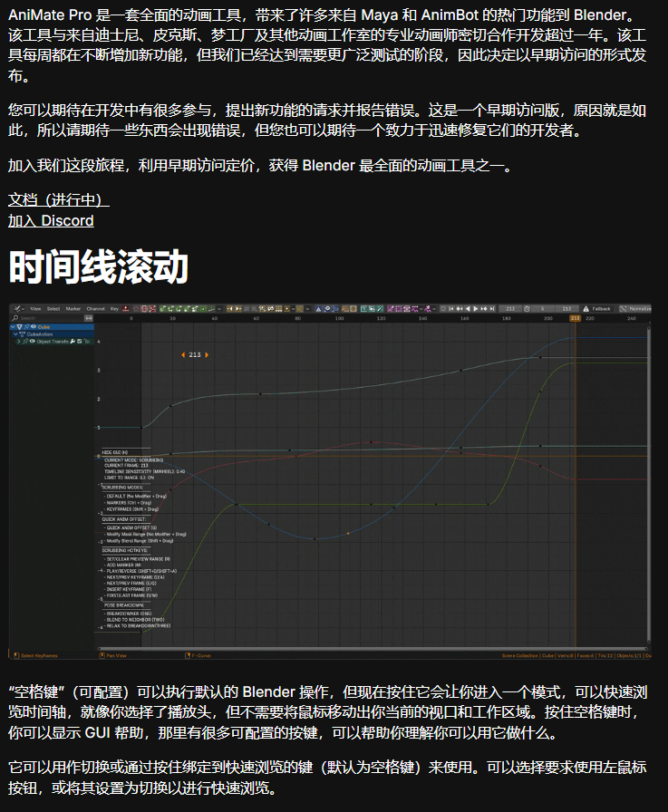Click the start frame field showing 5

pos(543,309)
